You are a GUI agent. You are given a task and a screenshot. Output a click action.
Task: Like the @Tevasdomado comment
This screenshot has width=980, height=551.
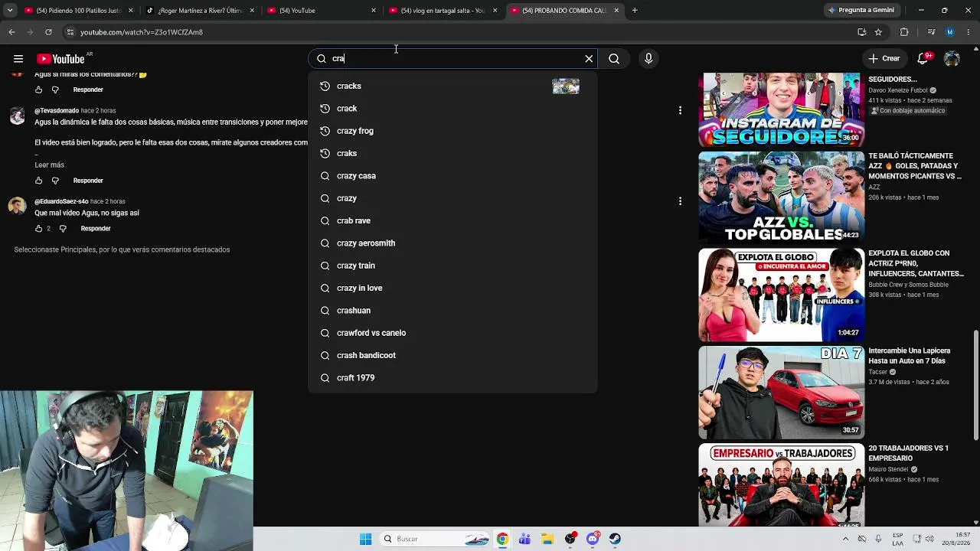(39, 181)
